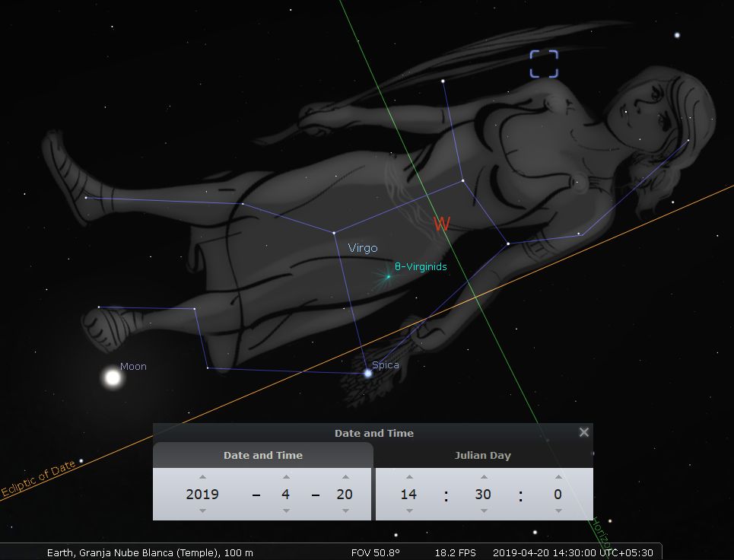Screen dimensions: 734x560
Task: Click the Moon label text
Action: [133, 367]
